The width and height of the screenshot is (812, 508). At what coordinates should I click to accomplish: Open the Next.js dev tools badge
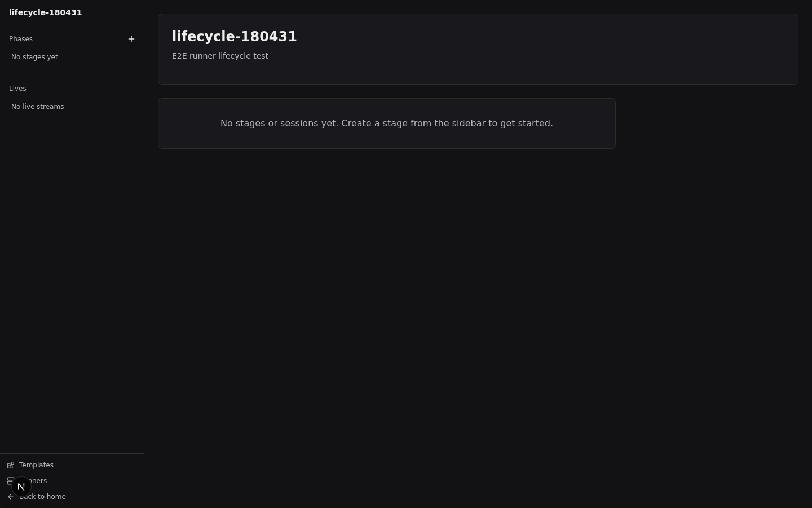[x=21, y=487]
